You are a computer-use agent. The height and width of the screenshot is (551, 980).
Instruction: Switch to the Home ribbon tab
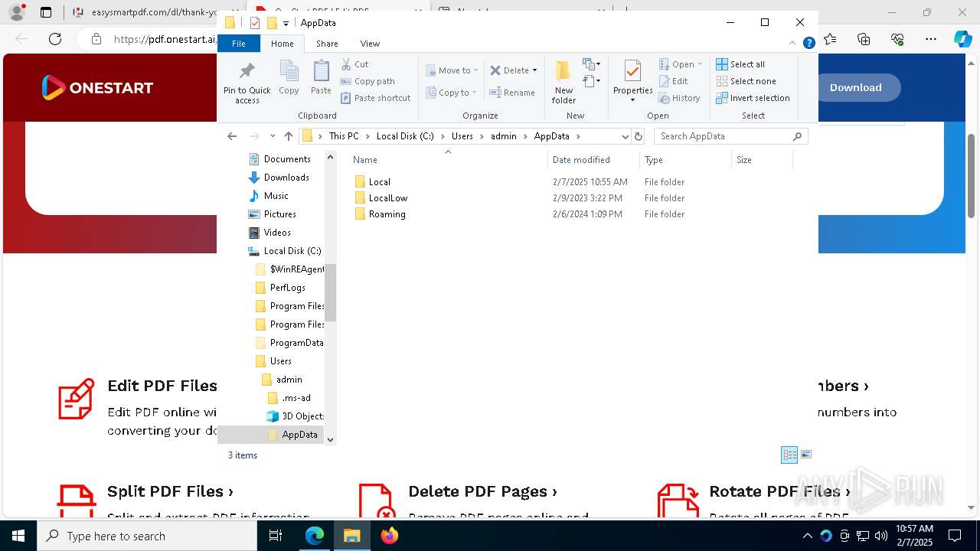tap(282, 44)
